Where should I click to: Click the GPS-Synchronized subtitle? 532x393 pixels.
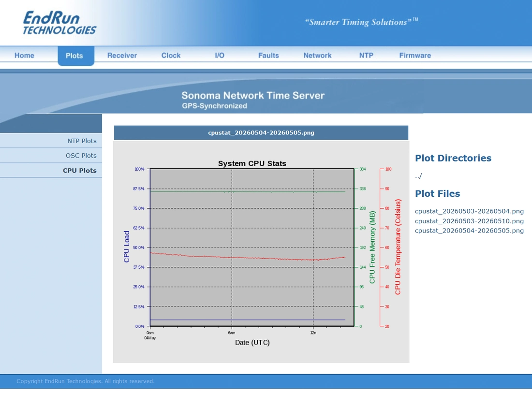pyautogui.click(x=214, y=106)
